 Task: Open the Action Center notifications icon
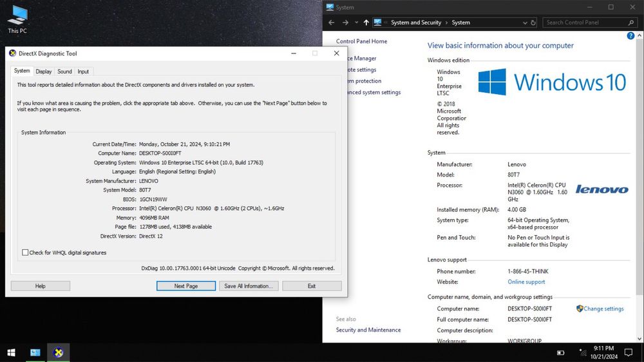point(629,352)
